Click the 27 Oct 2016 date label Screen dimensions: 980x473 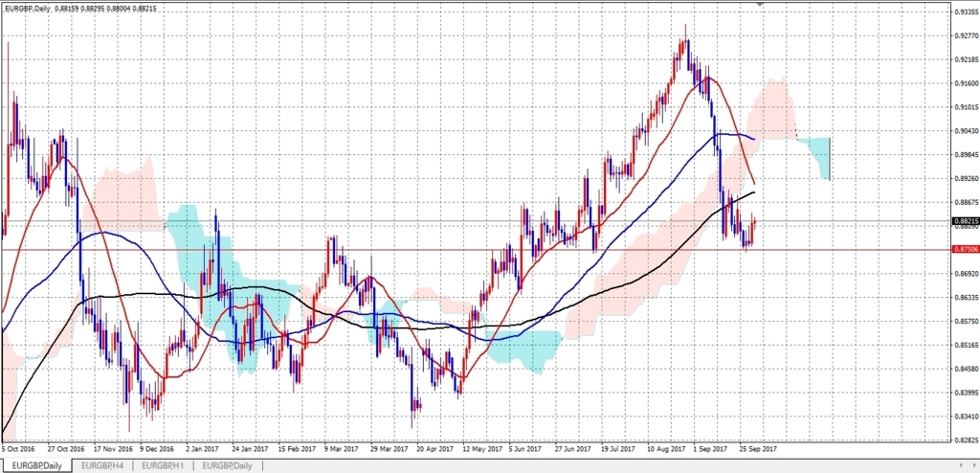pos(66,449)
